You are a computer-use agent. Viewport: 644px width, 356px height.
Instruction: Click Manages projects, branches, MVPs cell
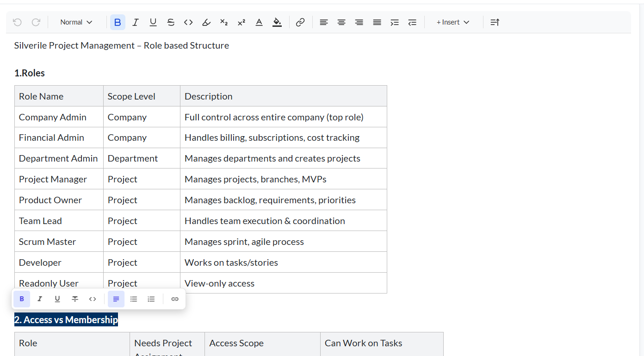[284, 179]
